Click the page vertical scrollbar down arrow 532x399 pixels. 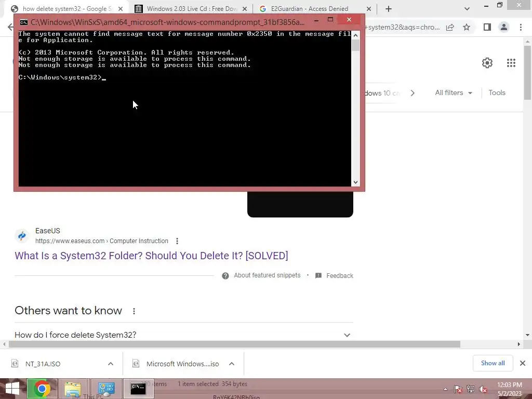coord(528,335)
